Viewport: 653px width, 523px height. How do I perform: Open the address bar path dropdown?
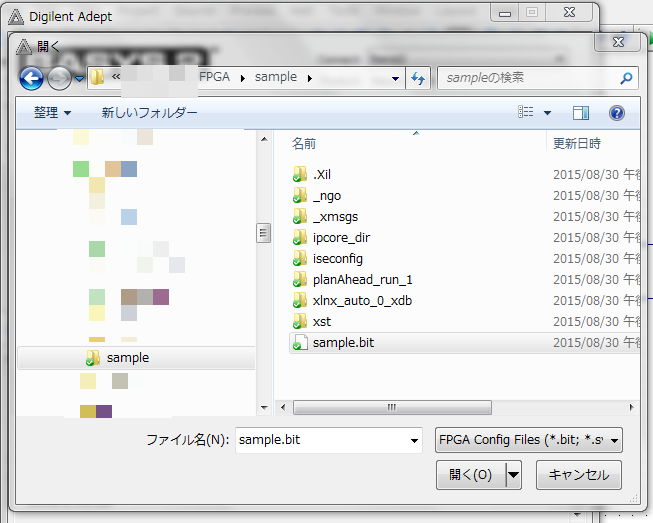tap(396, 78)
